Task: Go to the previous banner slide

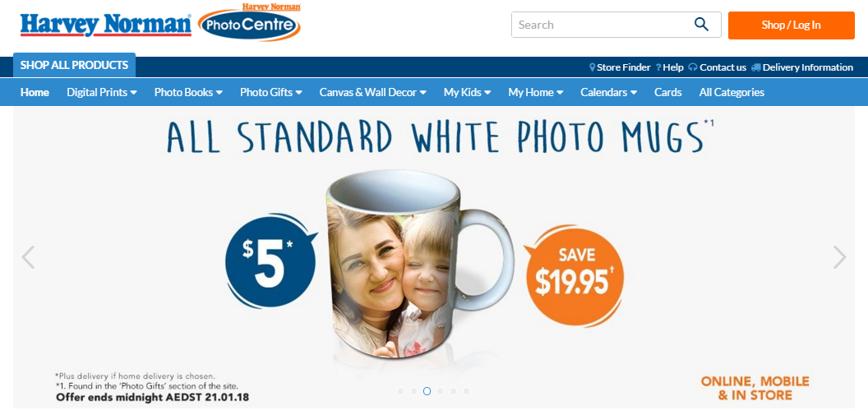Action: (x=28, y=257)
